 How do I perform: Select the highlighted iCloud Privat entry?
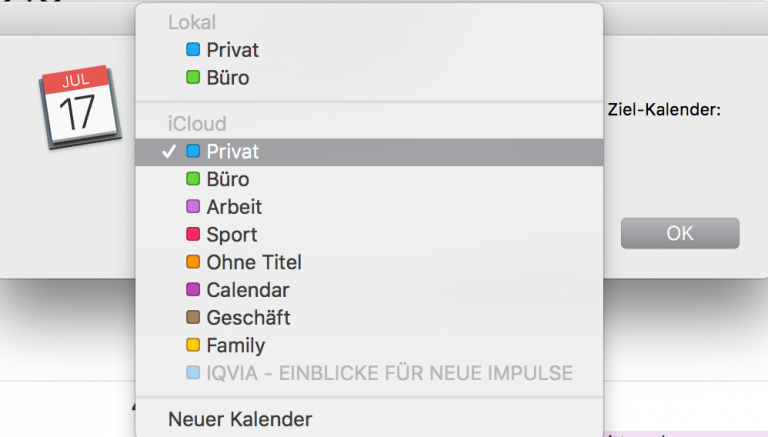pyautogui.click(x=232, y=152)
